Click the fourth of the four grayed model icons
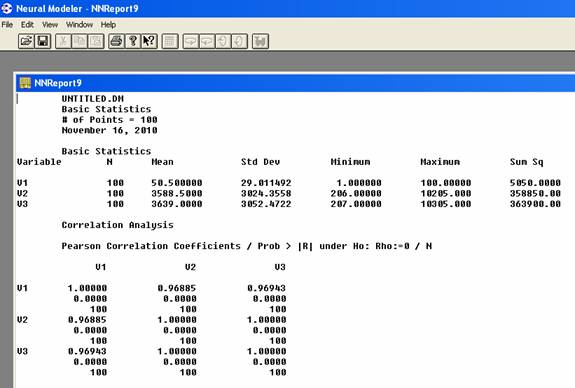Viewport: 575px width, 388px height. pos(239,41)
